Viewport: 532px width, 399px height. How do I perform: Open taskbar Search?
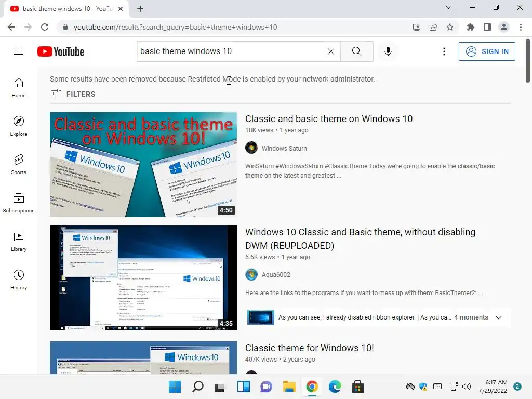(x=198, y=387)
